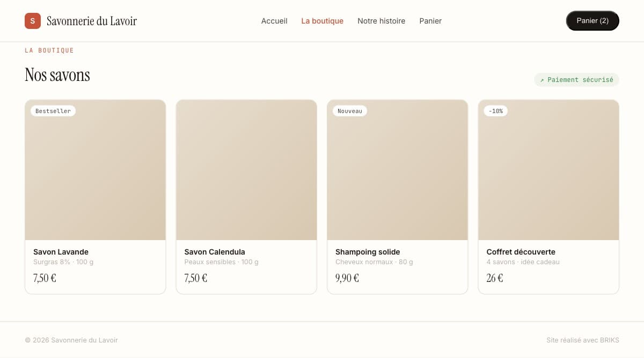Image resolution: width=644 pixels, height=358 pixels.
Task: Select the Shampoing solide title
Action: (368, 252)
